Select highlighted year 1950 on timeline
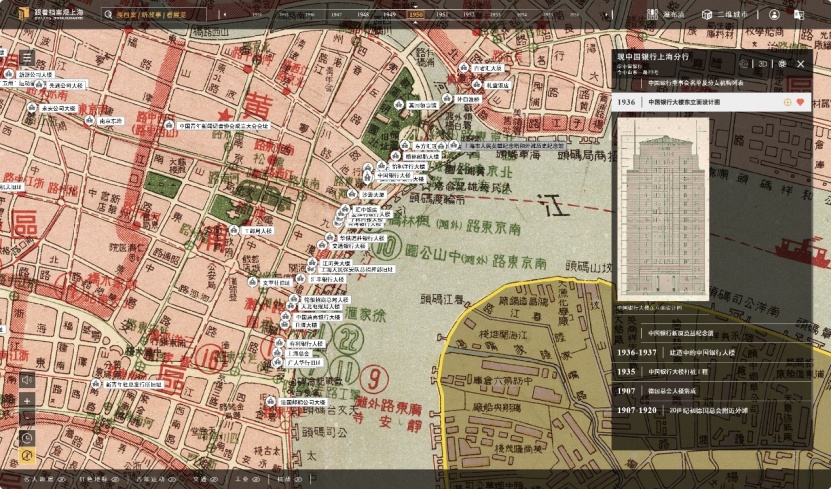831x489 pixels. point(416,15)
